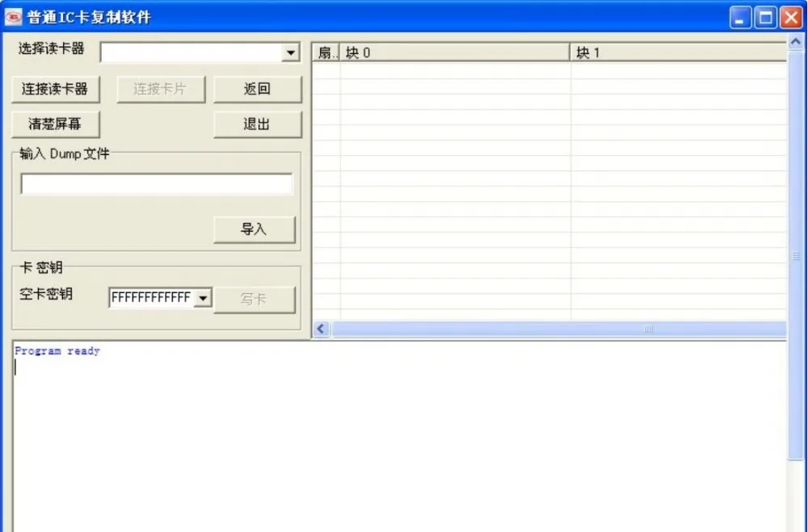Click the 连接读卡器 button
Viewport: 808px width, 532px height.
tap(55, 89)
